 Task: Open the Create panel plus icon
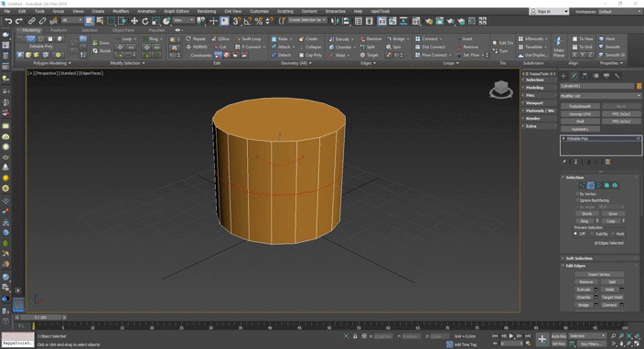point(563,76)
